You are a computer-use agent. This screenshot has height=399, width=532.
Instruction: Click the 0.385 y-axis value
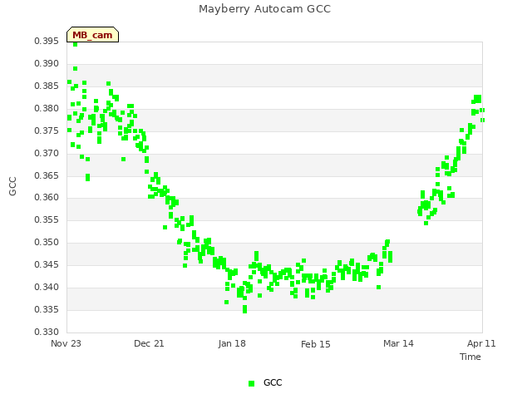coord(47,86)
